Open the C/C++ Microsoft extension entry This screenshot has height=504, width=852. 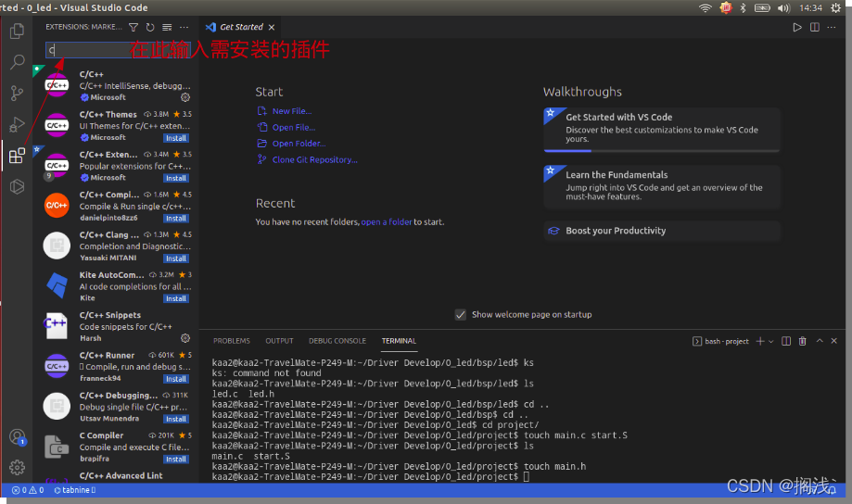(116, 86)
